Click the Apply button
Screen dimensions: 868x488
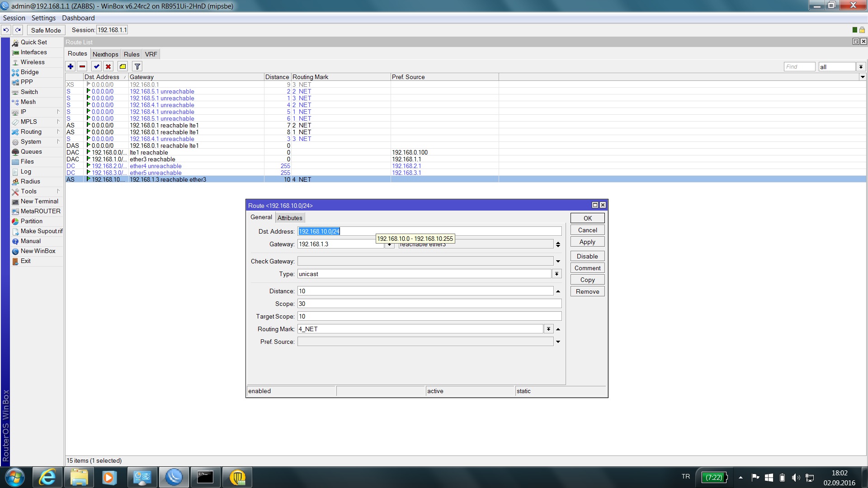(x=587, y=242)
